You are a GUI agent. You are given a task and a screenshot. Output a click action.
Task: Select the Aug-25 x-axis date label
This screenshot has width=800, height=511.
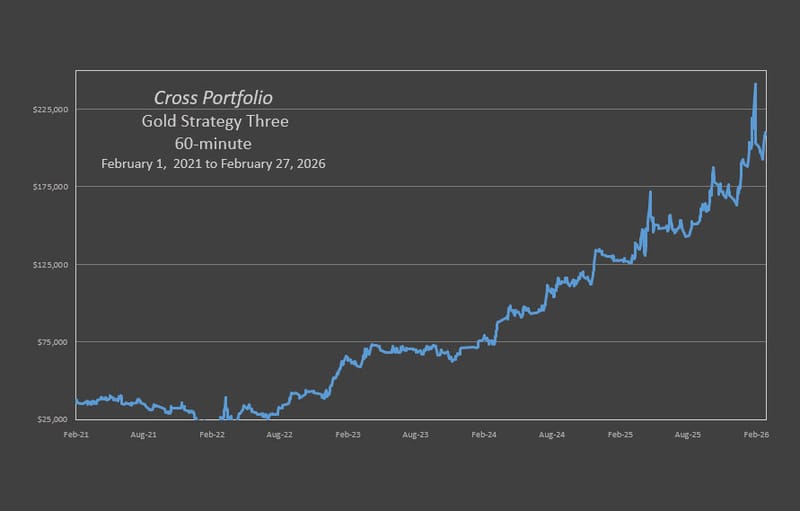pyautogui.click(x=688, y=436)
